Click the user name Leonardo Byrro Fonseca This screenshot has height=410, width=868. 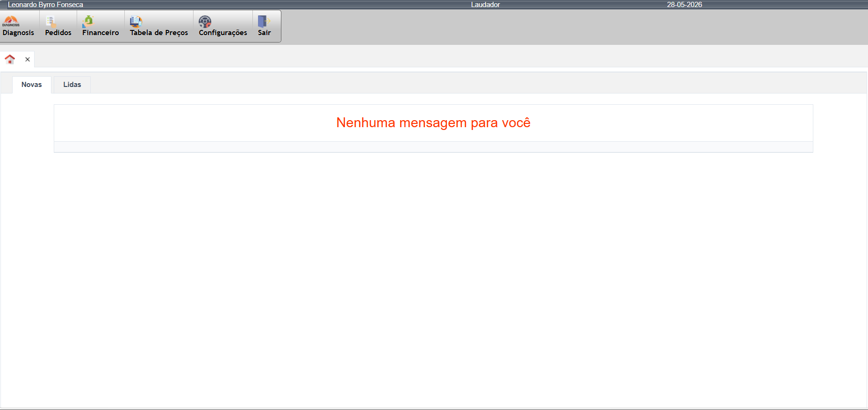pos(45,5)
